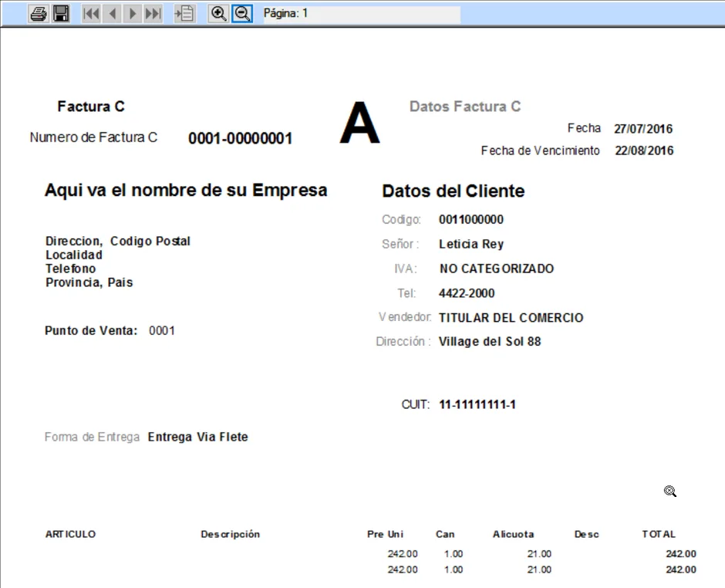Click second row total 242.00
The width and height of the screenshot is (725, 588).
click(681, 569)
